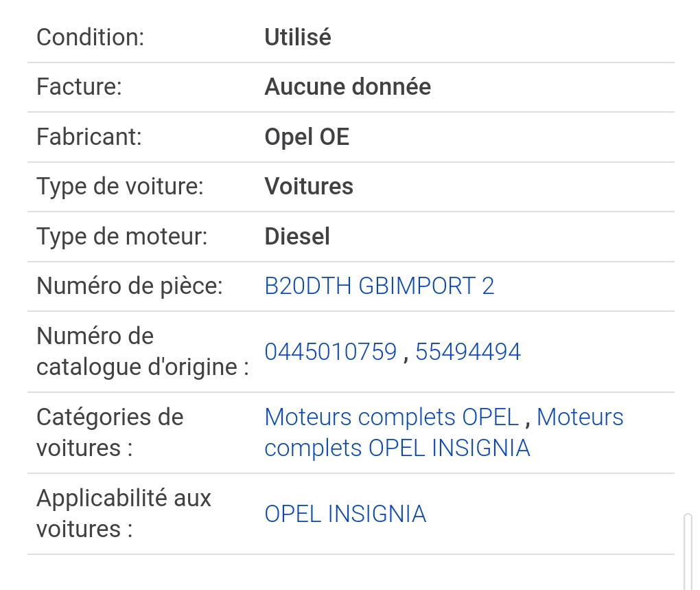
Task: Click the Type de voiture label
Action: 120,186
